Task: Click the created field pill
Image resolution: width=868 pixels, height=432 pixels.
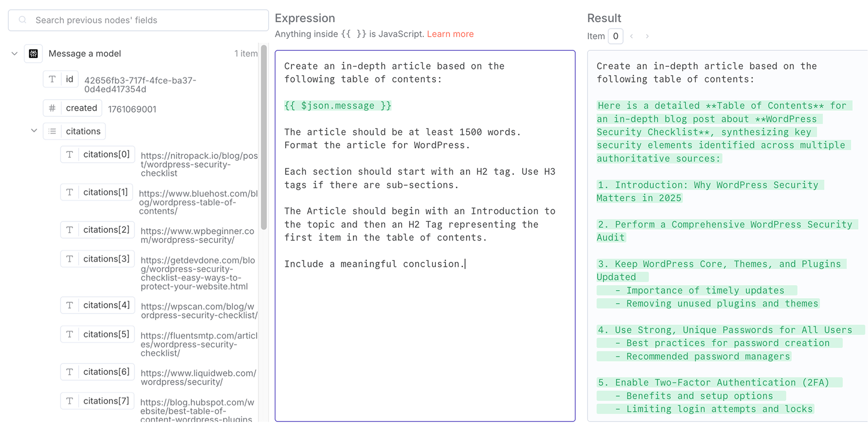Action: [81, 108]
